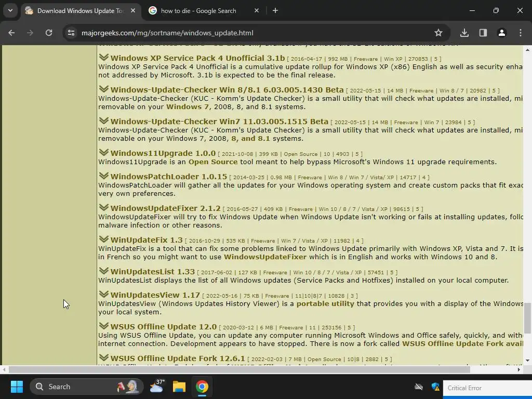532x399 pixels.
Task: Open Windows-Update-Checker Win 8/8.1 Beta link
Action: click(227, 90)
